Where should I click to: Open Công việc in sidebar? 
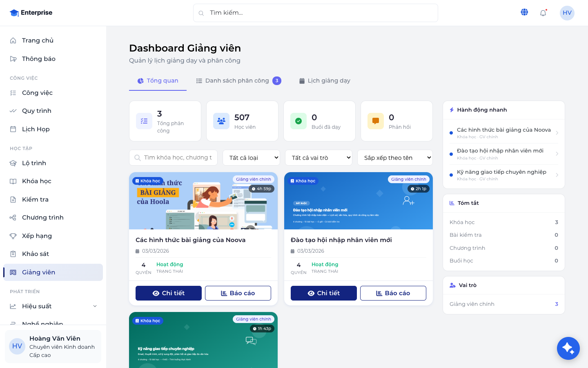pos(53,93)
